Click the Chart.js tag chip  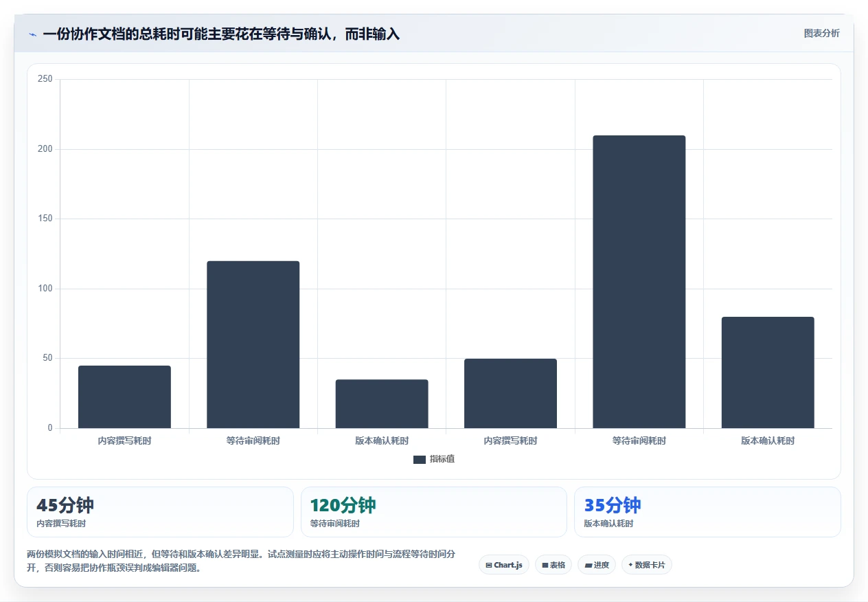pyautogui.click(x=504, y=565)
